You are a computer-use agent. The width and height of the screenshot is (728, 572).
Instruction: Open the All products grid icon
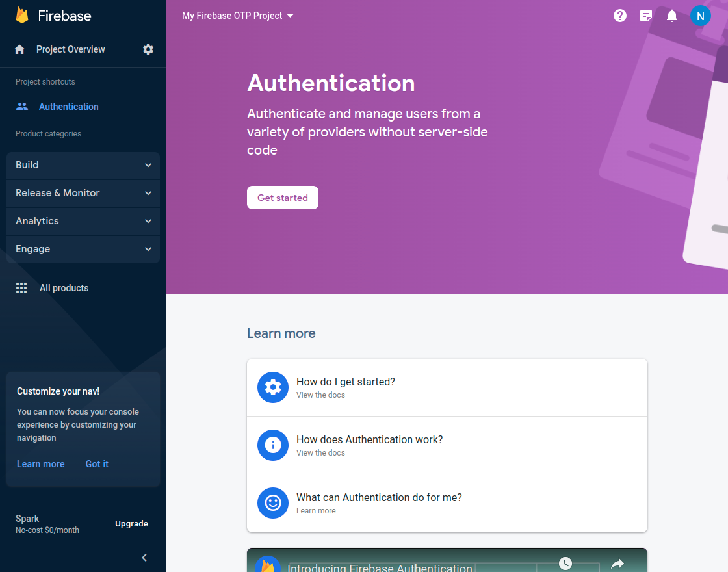pyautogui.click(x=21, y=288)
